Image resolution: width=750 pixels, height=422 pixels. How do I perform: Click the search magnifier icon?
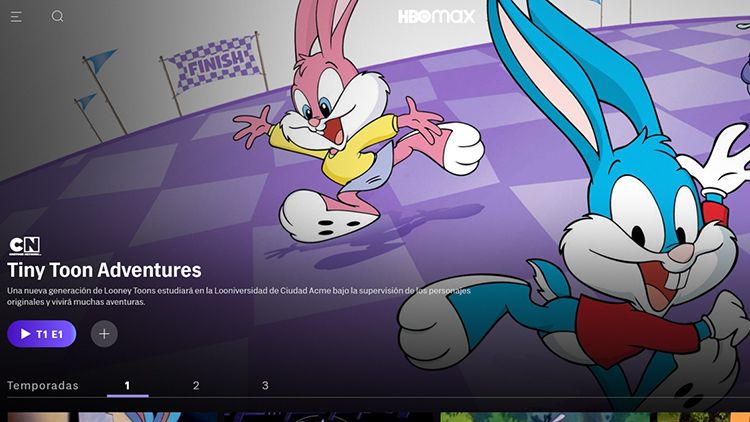(x=57, y=16)
